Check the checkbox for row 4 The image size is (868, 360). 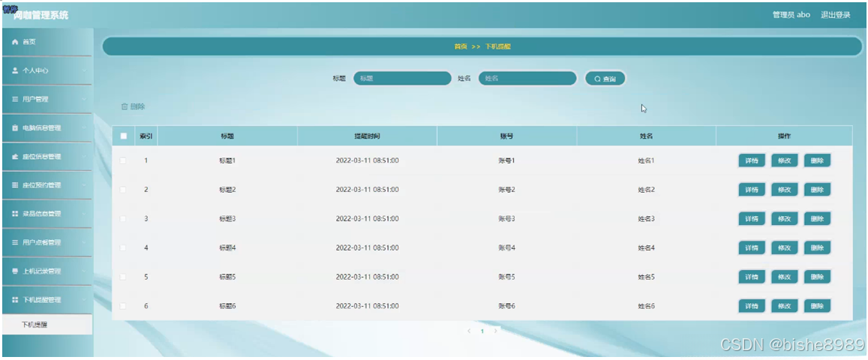123,247
